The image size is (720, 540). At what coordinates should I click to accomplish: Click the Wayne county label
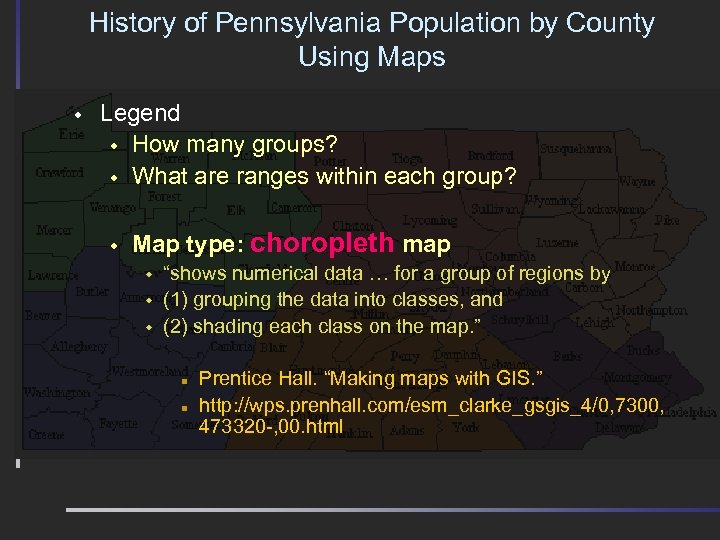click(637, 181)
